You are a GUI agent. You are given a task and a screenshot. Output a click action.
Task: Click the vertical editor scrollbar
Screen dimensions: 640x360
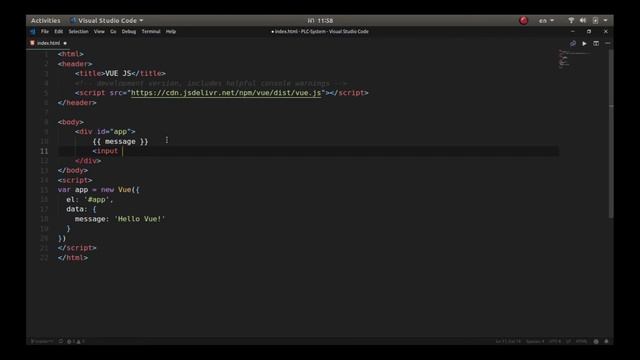click(x=611, y=134)
